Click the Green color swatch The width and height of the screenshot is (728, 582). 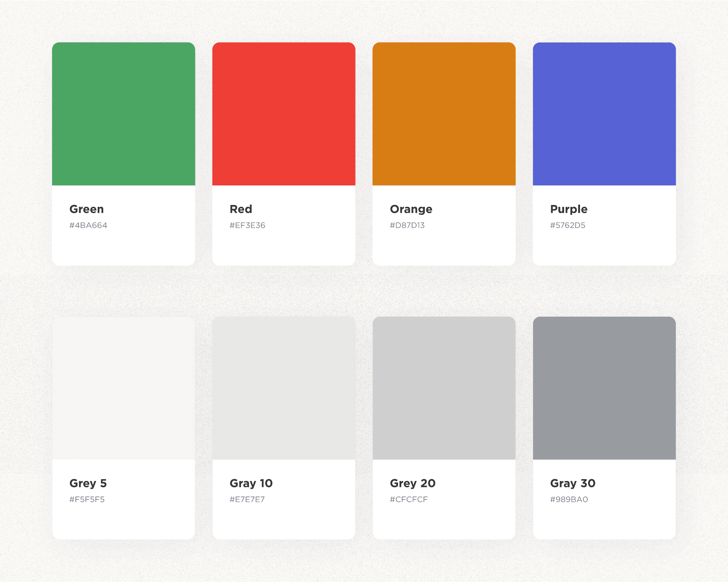point(124,114)
